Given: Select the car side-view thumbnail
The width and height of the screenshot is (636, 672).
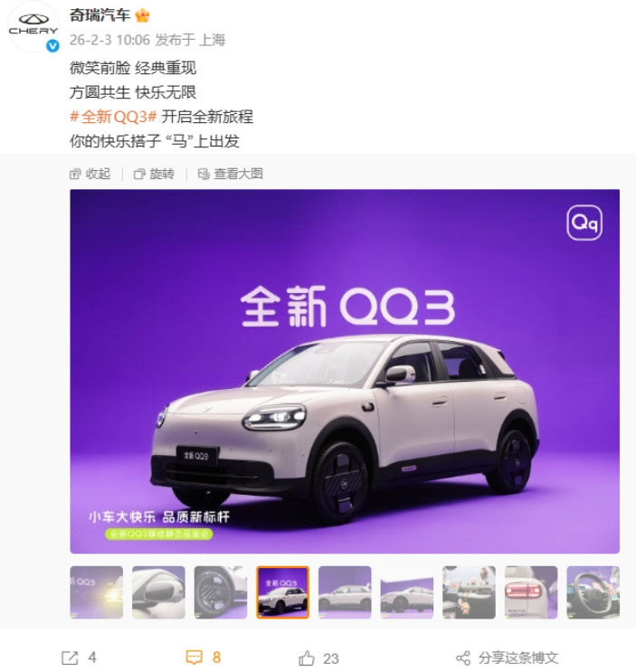Looking at the screenshot, I should pos(345,592).
